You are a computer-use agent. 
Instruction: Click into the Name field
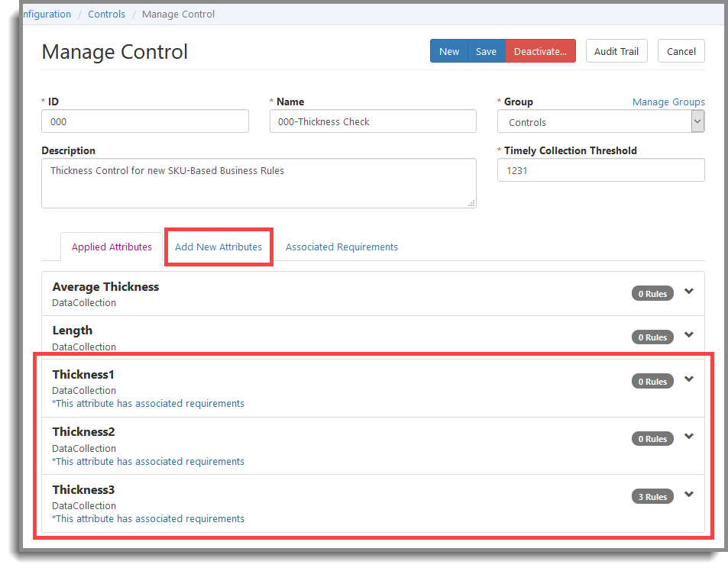(x=373, y=121)
